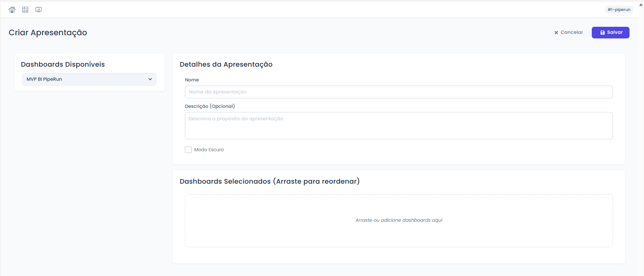Open the presentations easel icon

(x=38, y=10)
